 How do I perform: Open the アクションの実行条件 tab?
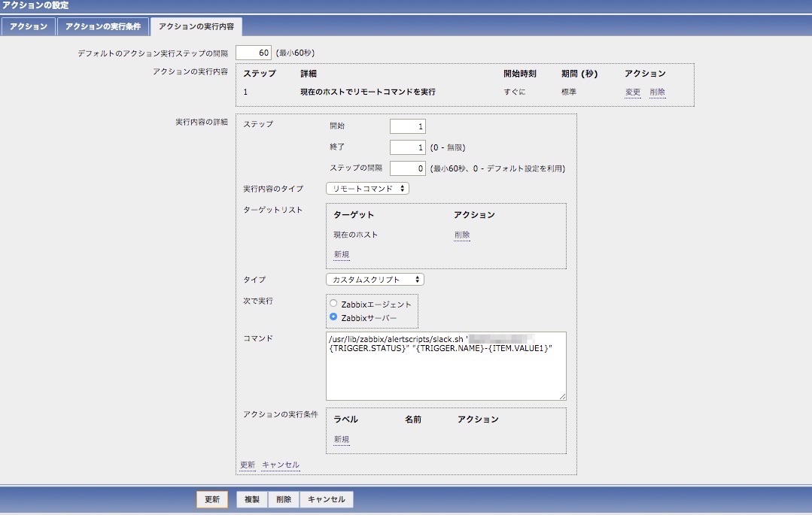pos(102,26)
